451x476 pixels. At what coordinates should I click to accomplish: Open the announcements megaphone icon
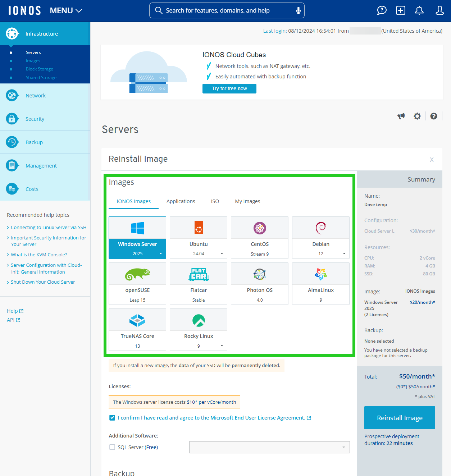pos(401,116)
